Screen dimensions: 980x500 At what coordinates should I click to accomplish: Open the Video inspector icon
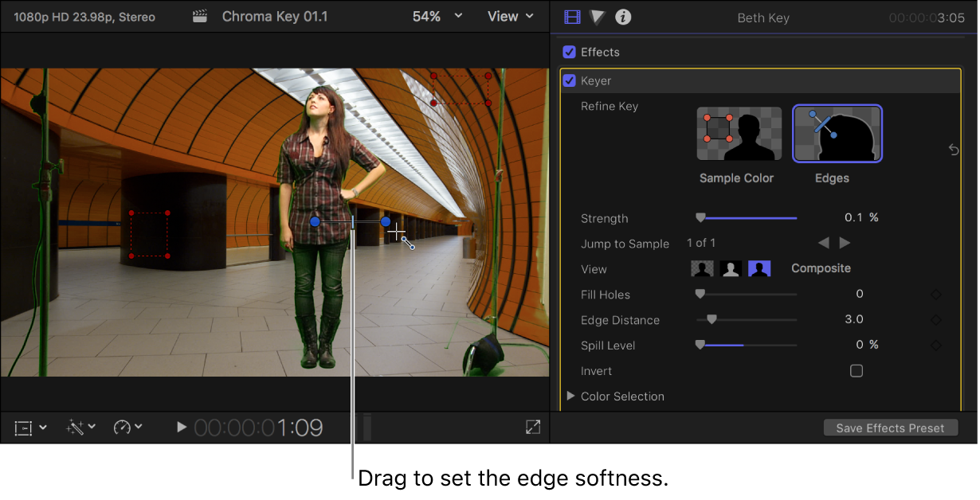pyautogui.click(x=572, y=16)
